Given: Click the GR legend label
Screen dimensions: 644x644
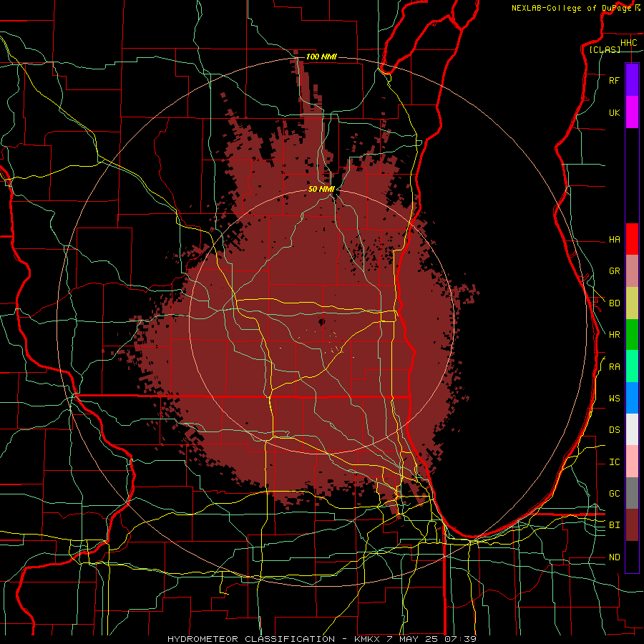Looking at the screenshot, I should [x=614, y=271].
